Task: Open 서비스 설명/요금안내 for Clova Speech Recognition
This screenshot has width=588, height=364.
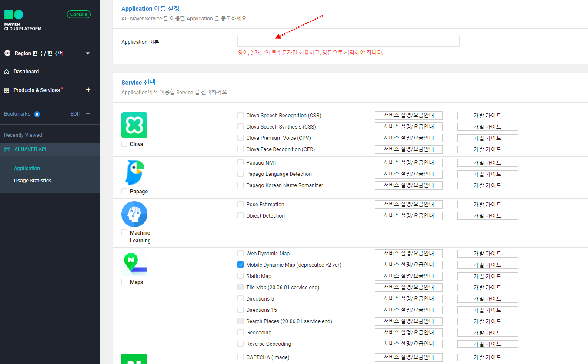Action: 409,116
